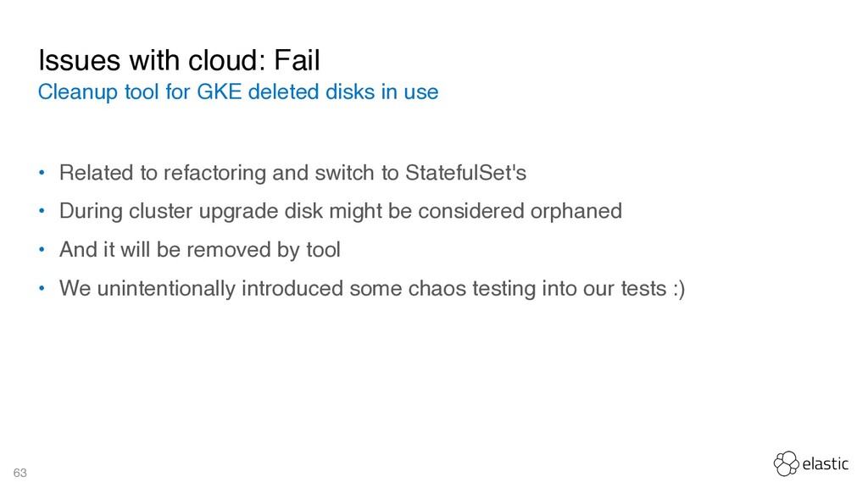The height and width of the screenshot is (488, 868).
Task: Click the 'Issues with cloud: Fail' title
Action: pos(179,60)
